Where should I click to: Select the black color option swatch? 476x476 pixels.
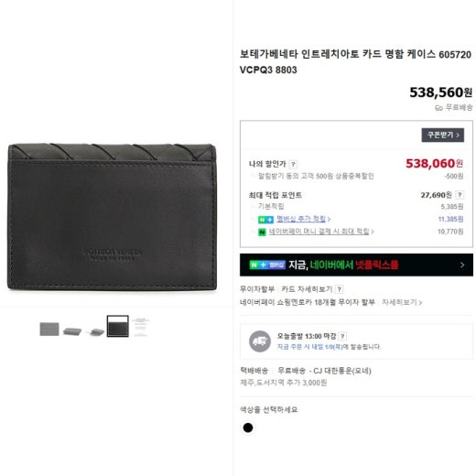[248, 427]
